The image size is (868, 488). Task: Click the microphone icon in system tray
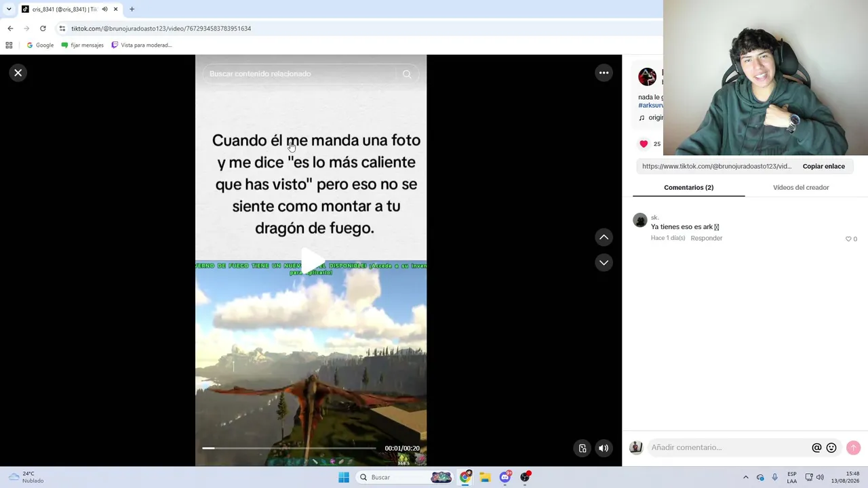774,477
